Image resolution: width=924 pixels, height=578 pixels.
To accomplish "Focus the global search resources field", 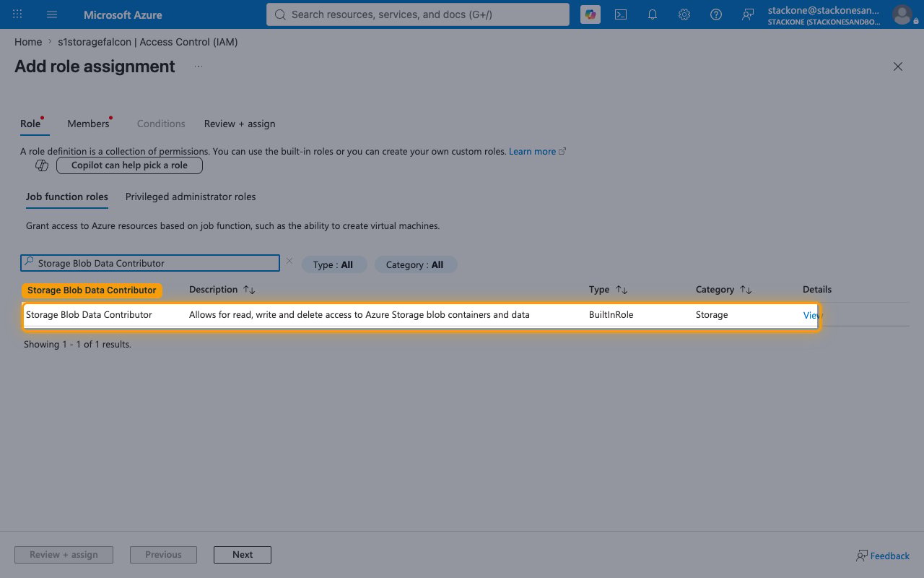I will [418, 14].
